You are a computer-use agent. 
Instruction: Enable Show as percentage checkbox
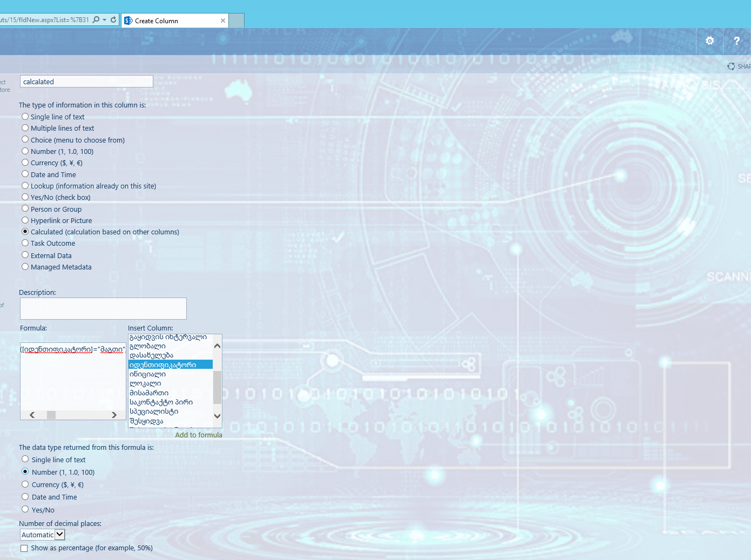tap(24, 548)
